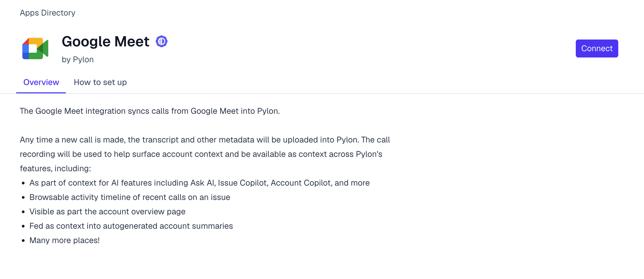Click the 'Many more places!' bullet
Viewport: 644px width, 279px height.
pos(64,240)
